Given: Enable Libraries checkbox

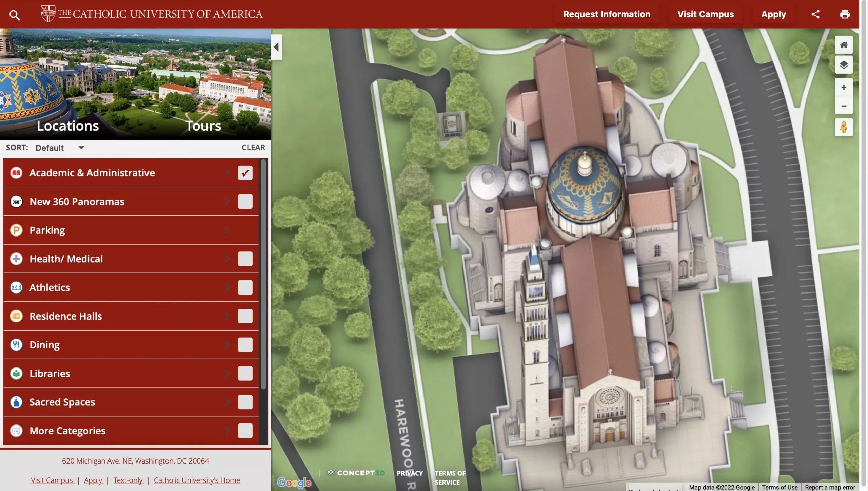Looking at the screenshot, I should [245, 373].
